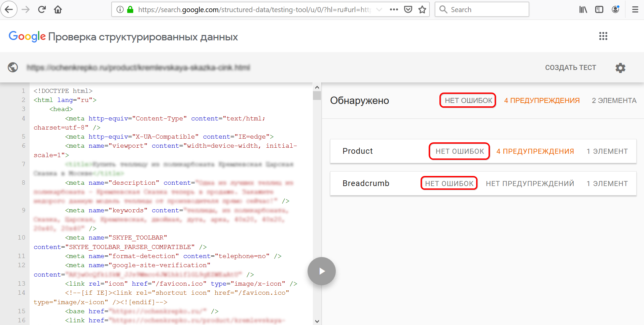Click the shortcut icon conditional comment line
This screenshot has height=325, width=644.
point(161,297)
